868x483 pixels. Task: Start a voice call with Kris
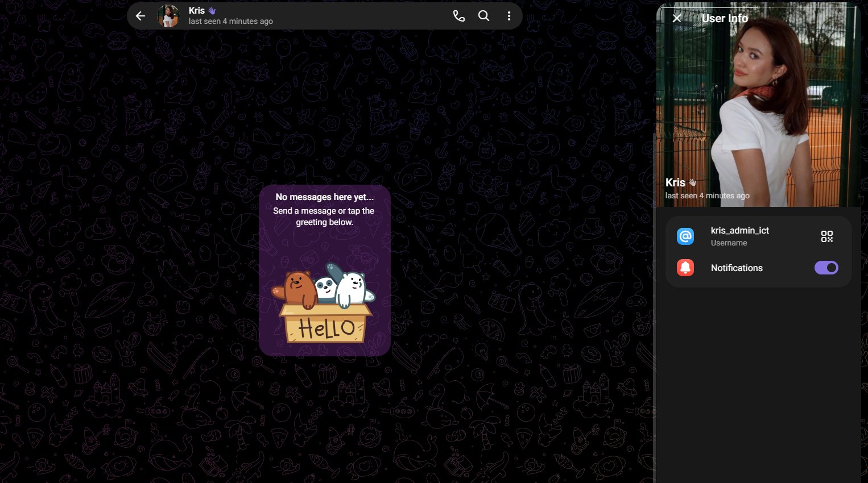(x=459, y=16)
